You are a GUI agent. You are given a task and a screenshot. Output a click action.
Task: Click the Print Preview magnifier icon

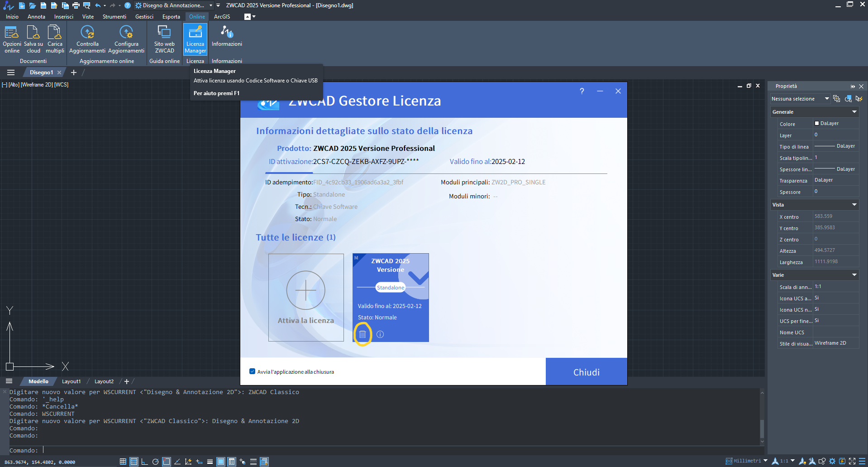pyautogui.click(x=86, y=5)
